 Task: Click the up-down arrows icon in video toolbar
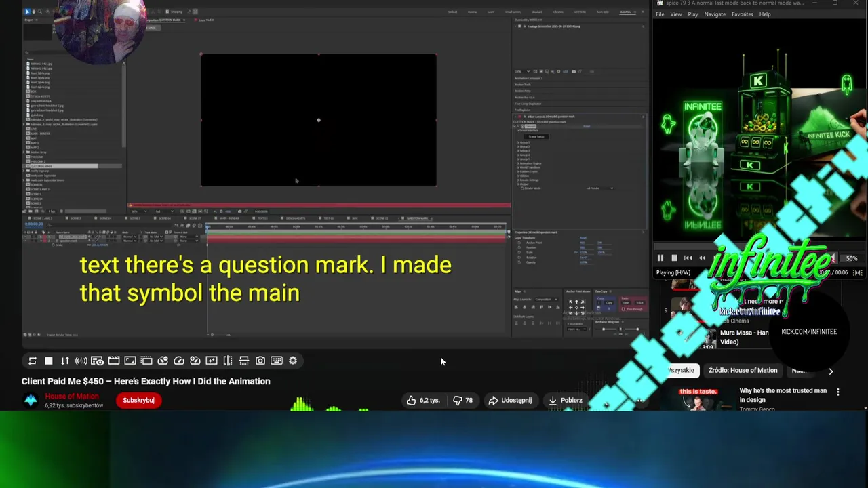point(65,361)
